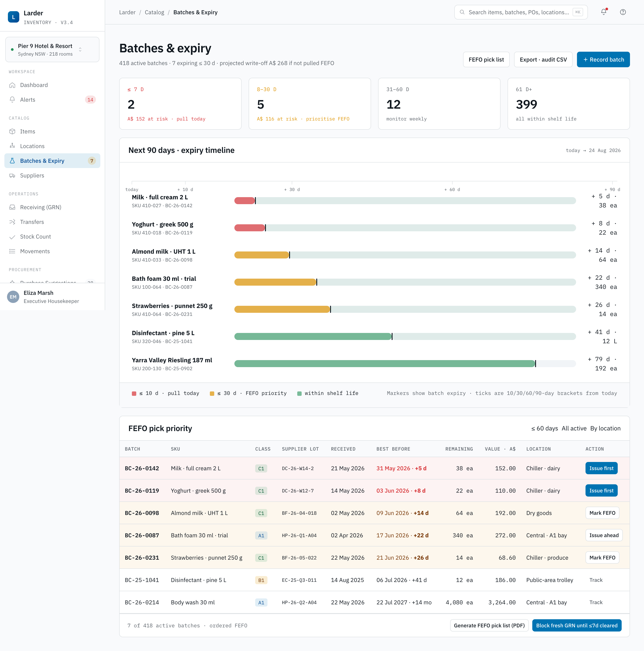Click the Alerts bell icon in sidebar

pyautogui.click(x=12, y=100)
